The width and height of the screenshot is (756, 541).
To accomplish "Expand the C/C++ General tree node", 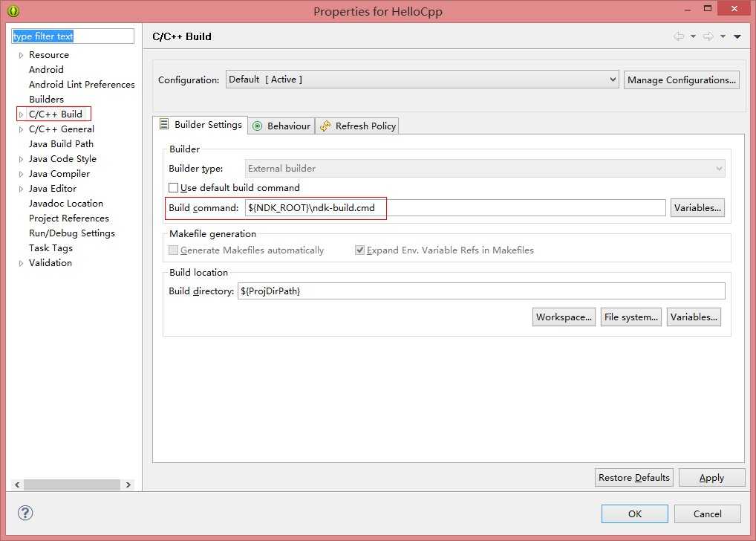I will tap(21, 129).
